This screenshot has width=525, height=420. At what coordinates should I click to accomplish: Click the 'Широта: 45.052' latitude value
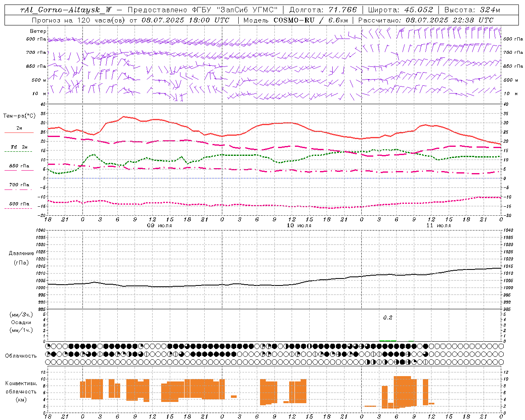click(x=400, y=10)
